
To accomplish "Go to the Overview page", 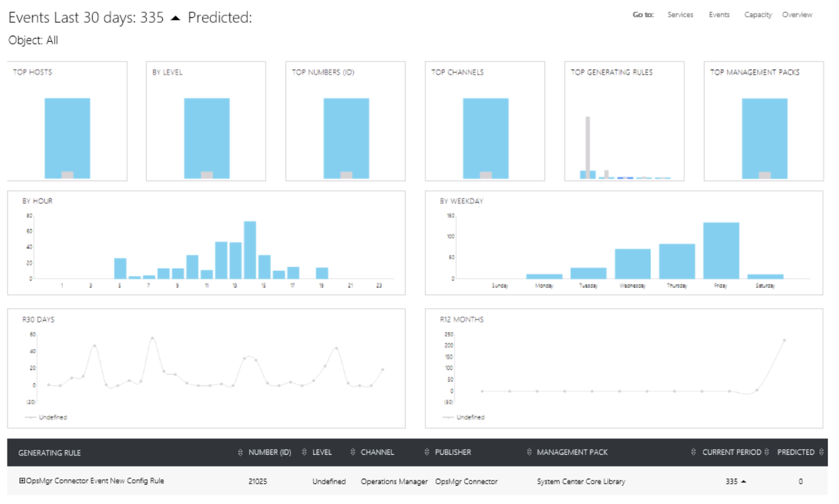I will pyautogui.click(x=798, y=14).
